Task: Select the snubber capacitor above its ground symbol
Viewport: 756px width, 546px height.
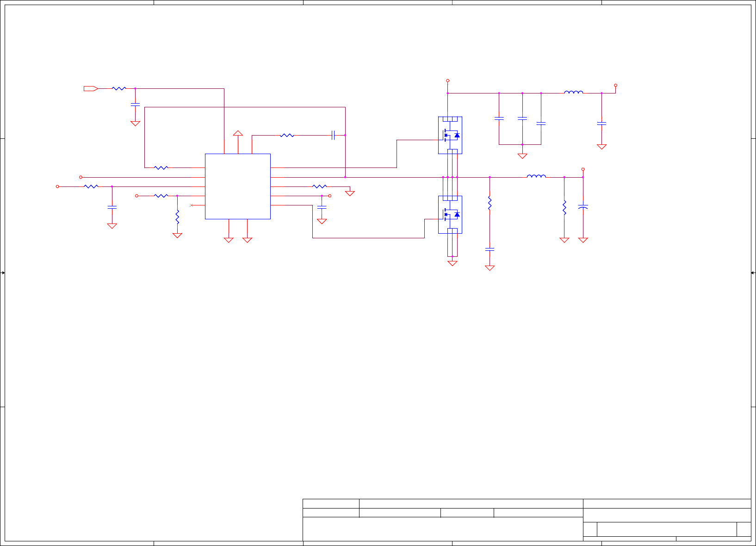Action: click(x=490, y=249)
